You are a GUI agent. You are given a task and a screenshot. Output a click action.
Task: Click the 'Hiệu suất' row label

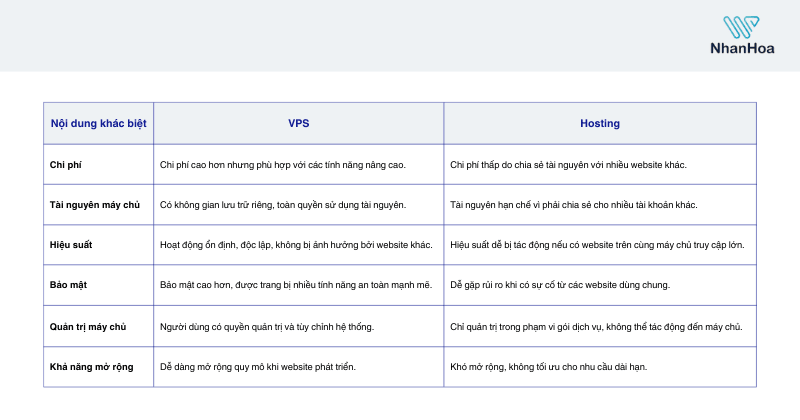(x=71, y=245)
